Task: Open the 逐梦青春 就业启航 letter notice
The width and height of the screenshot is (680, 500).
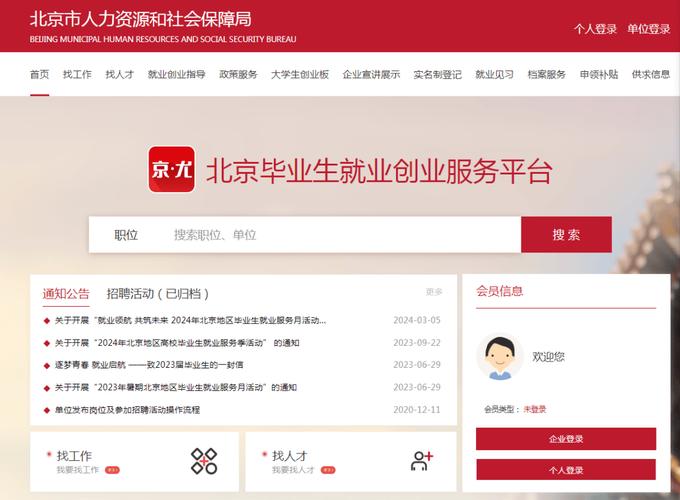Action: (x=149, y=365)
